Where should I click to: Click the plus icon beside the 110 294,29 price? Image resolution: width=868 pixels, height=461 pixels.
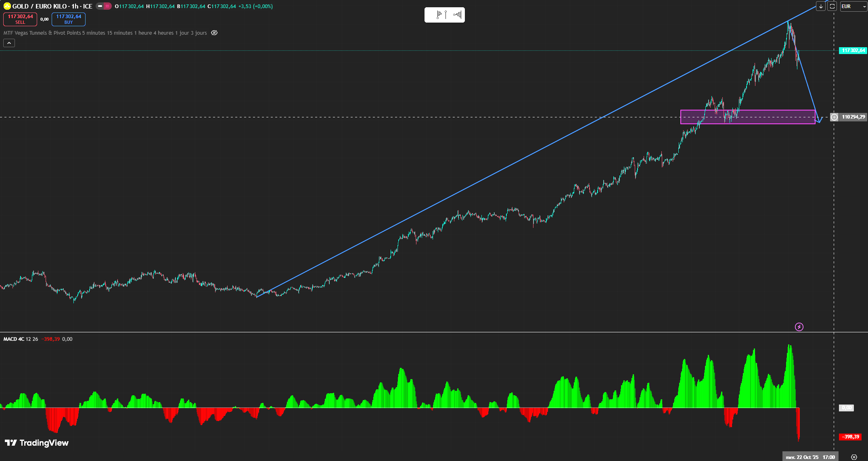[834, 117]
